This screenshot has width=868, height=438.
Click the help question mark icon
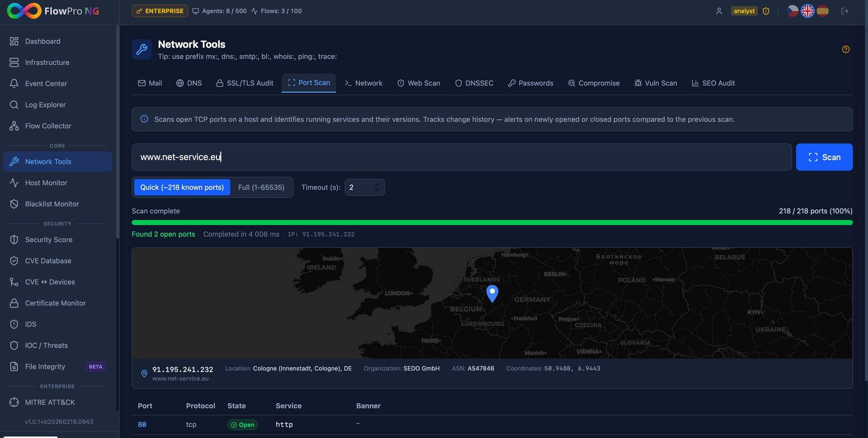point(845,49)
